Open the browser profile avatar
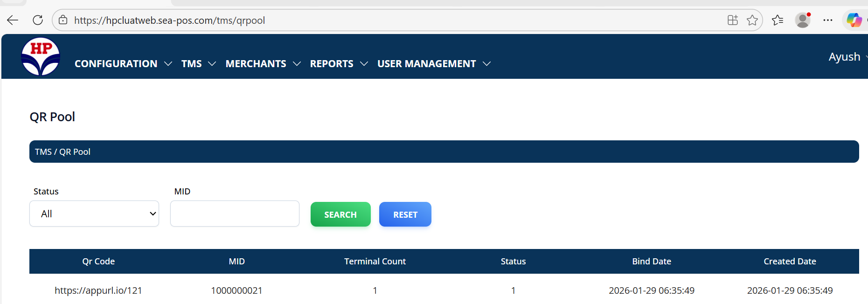Image resolution: width=868 pixels, height=304 pixels. (803, 20)
